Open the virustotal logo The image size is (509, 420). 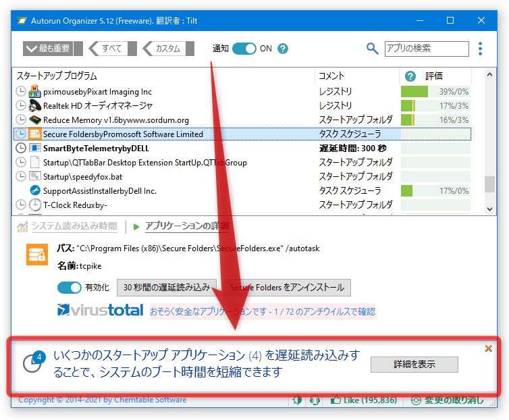click(100, 310)
